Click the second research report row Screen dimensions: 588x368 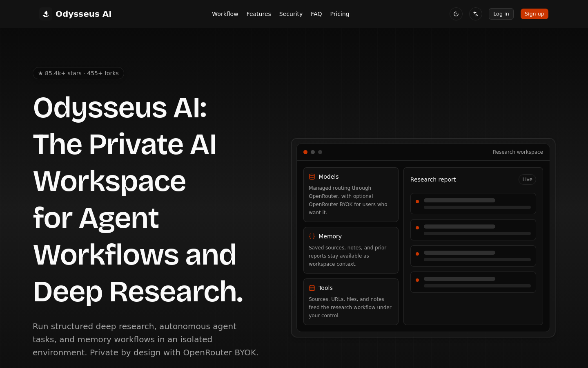coord(473,230)
